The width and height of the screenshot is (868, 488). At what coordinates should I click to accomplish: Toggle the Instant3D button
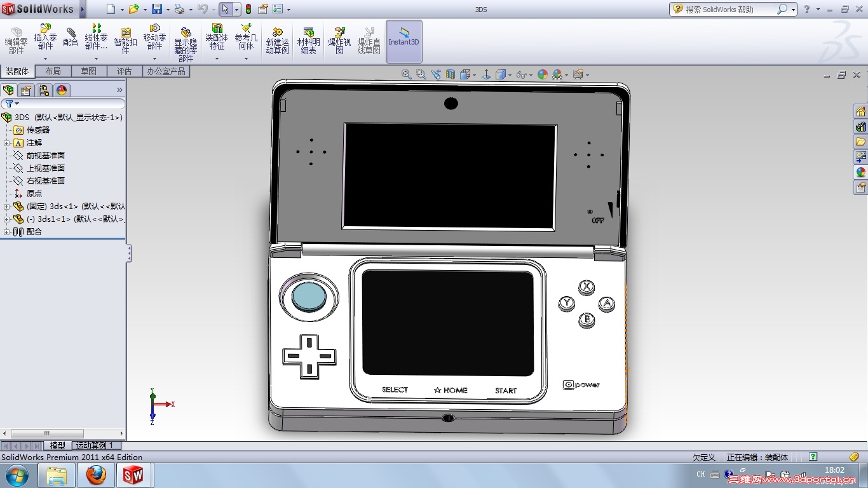[403, 41]
